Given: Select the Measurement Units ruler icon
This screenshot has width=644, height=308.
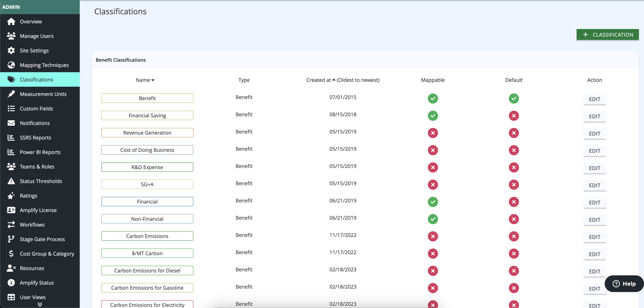Looking at the screenshot, I should click(x=11, y=94).
